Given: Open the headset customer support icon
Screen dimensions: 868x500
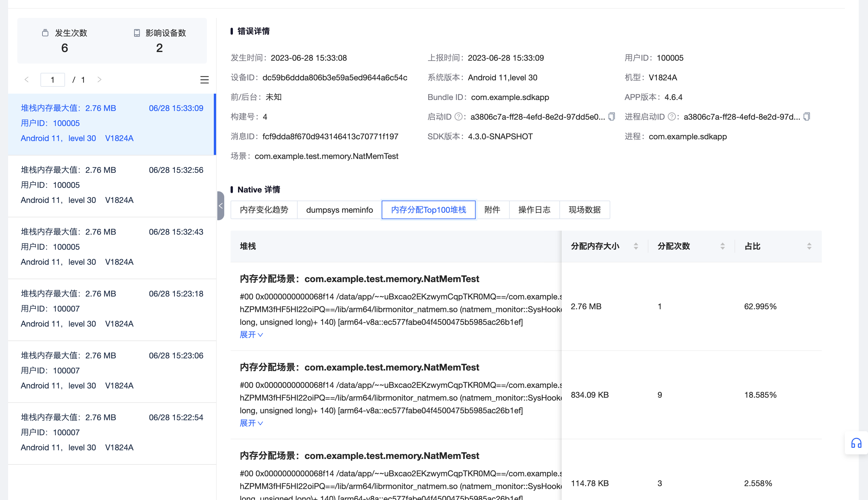Looking at the screenshot, I should coord(856,443).
